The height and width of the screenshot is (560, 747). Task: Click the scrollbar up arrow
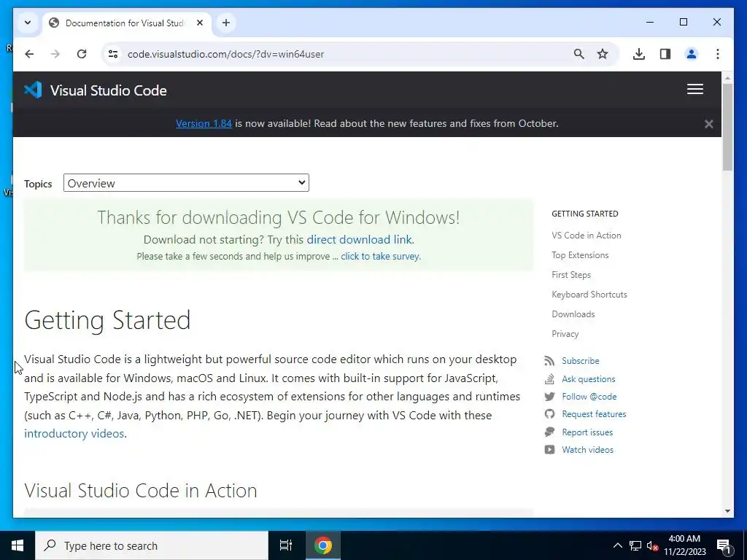click(727, 77)
